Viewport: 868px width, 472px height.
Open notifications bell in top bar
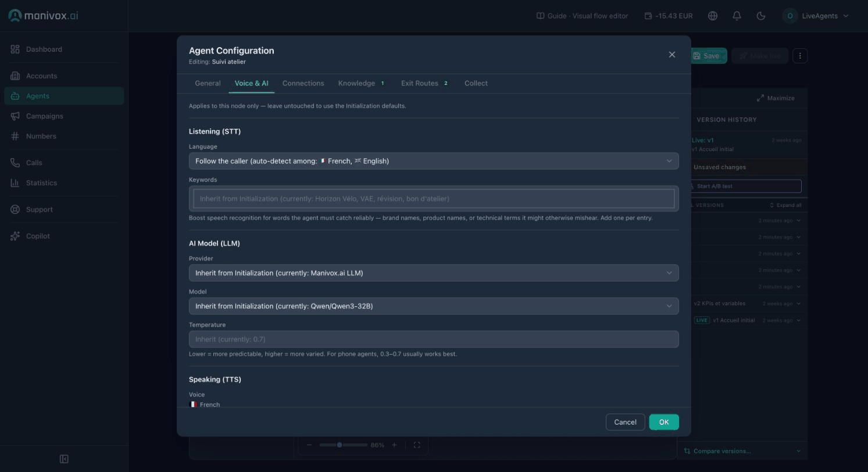[x=737, y=16]
